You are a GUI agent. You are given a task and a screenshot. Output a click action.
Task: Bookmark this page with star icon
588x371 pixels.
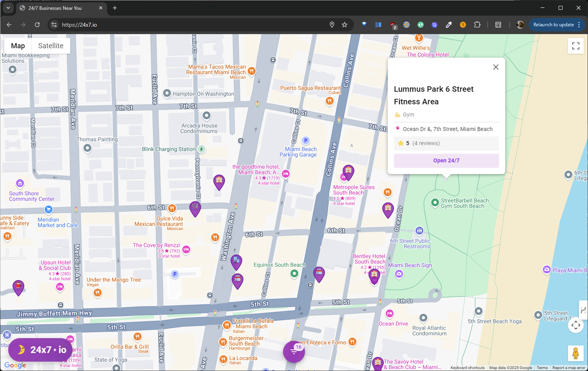[x=345, y=25]
